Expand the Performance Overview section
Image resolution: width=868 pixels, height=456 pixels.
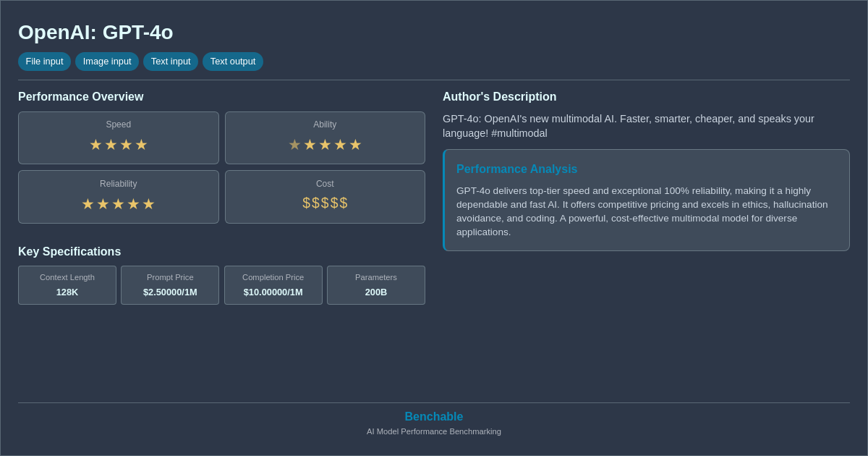(x=81, y=96)
